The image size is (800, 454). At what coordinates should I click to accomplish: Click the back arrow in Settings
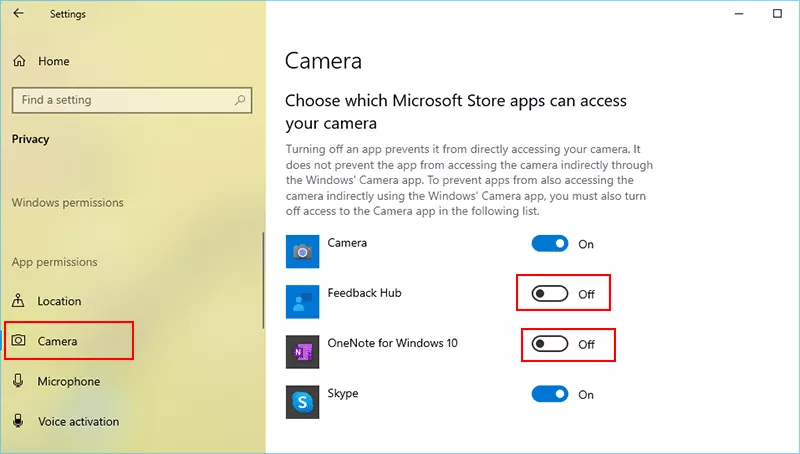pyautogui.click(x=20, y=14)
